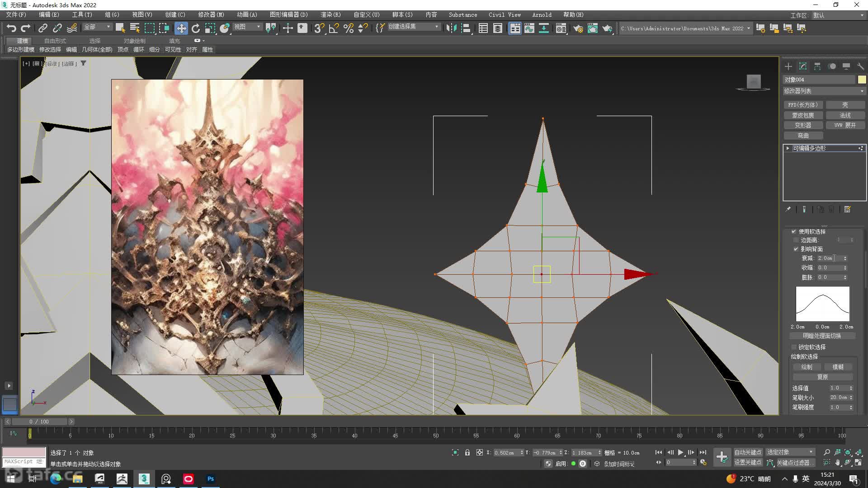Enable the edge distance checkbox
868x488 pixels.
coord(796,240)
